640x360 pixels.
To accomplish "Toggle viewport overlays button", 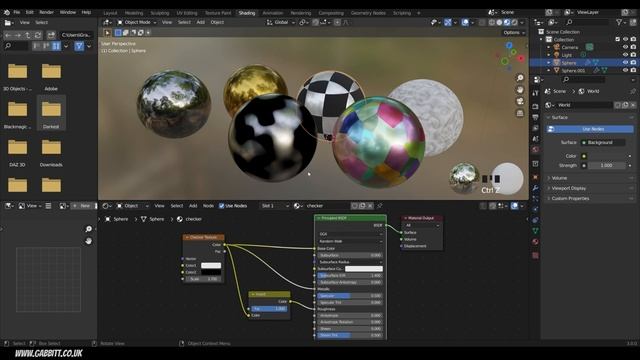I will coord(465,22).
